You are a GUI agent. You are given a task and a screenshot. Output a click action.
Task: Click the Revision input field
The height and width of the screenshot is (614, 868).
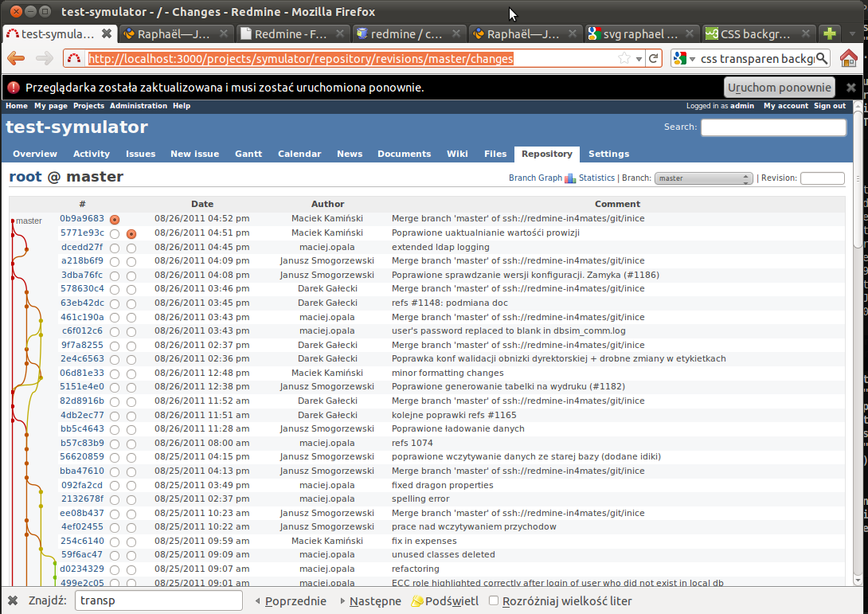point(822,178)
